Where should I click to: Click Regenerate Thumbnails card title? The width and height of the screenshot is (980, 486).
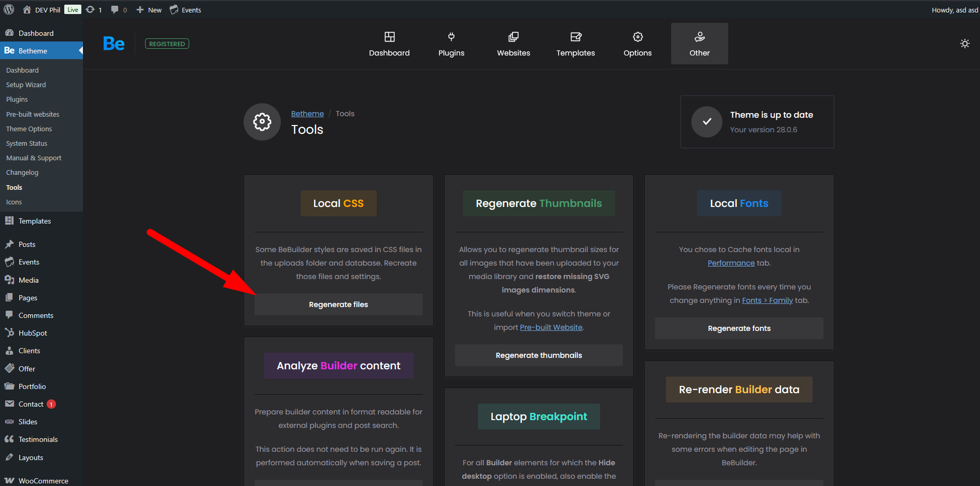(539, 203)
